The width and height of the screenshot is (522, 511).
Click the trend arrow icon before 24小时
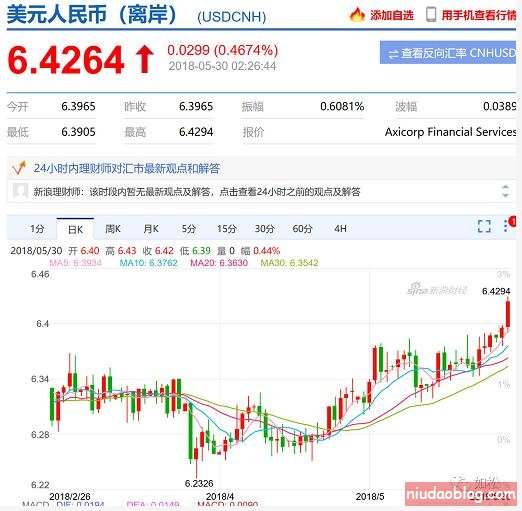click(x=18, y=168)
